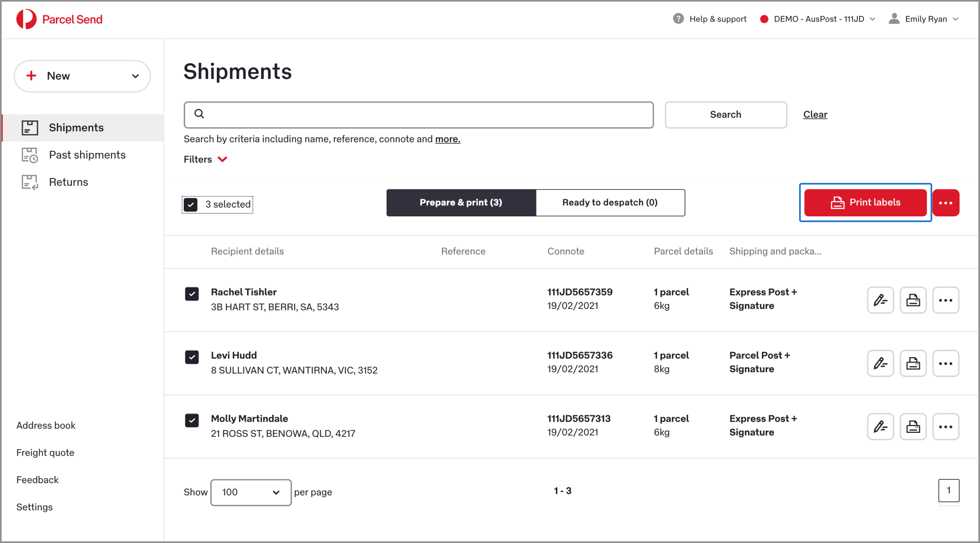The image size is (980, 543).
Task: Edit Levi Hudd shipment with pencil icon
Action: pyautogui.click(x=880, y=363)
